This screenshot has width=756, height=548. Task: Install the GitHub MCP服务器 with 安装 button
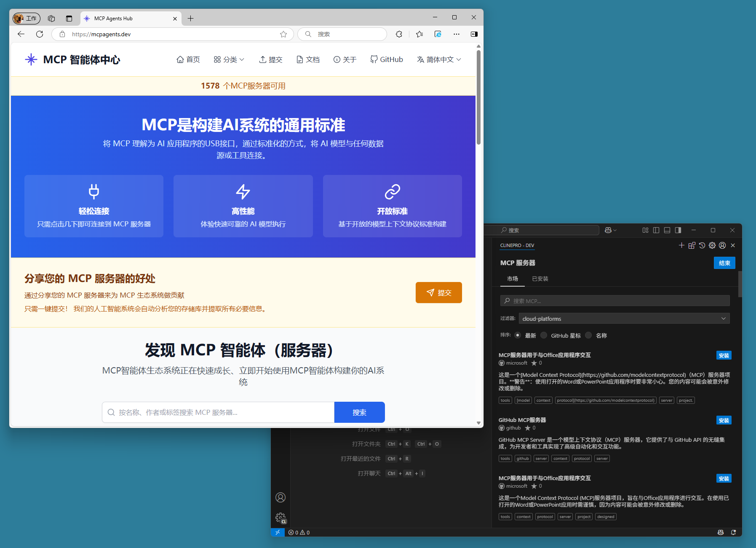pyautogui.click(x=724, y=420)
